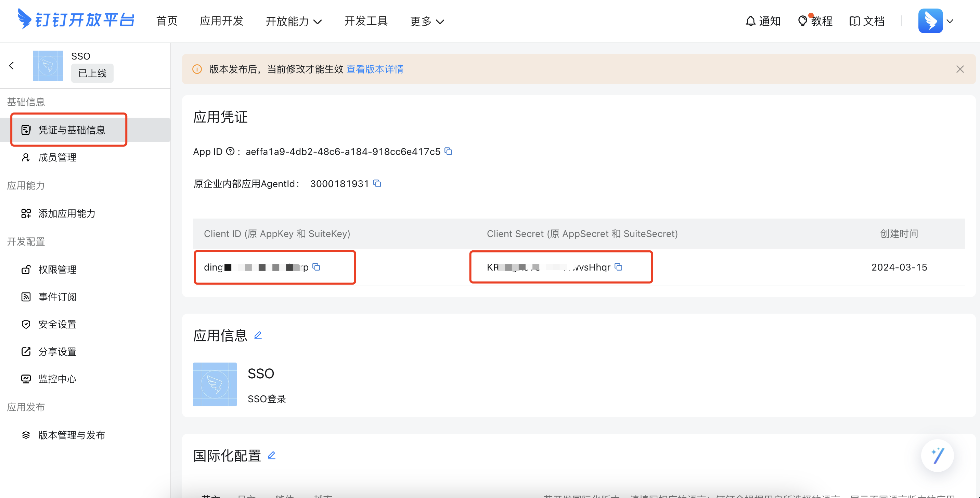Go back using the left arrow

pos(11,66)
